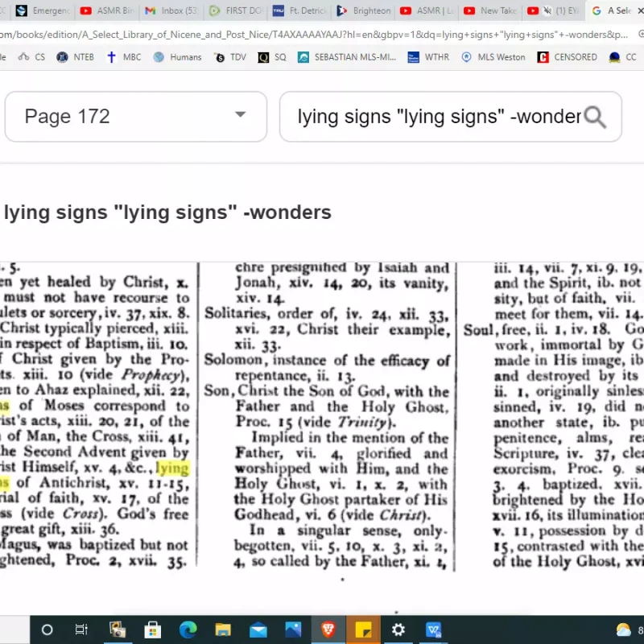Click the search magnifier icon in book search
The height and width of the screenshot is (644, 644).
[x=594, y=117]
